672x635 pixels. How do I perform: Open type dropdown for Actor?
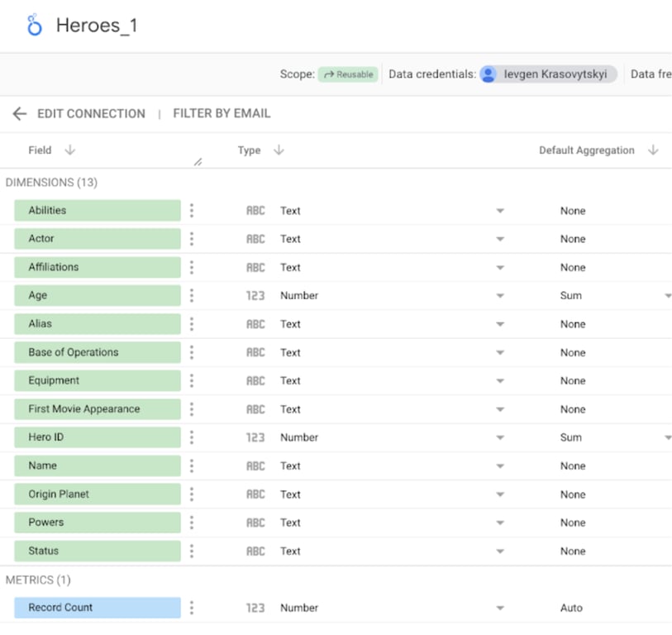(x=500, y=239)
